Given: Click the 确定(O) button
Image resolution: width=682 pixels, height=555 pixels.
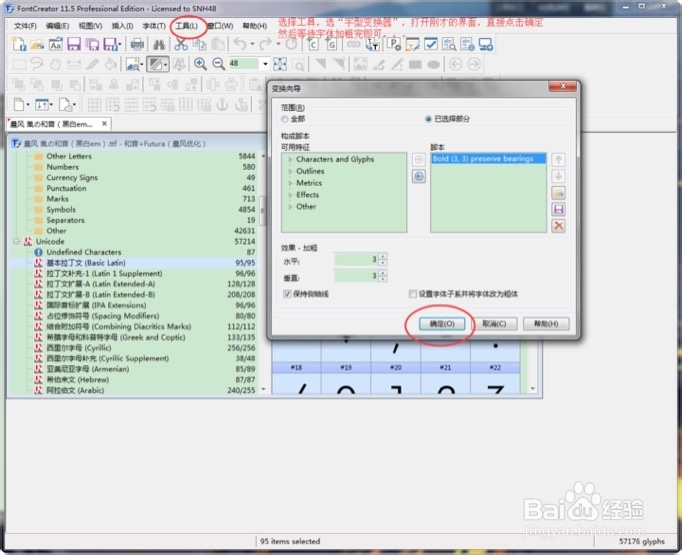Looking at the screenshot, I should pos(442,324).
